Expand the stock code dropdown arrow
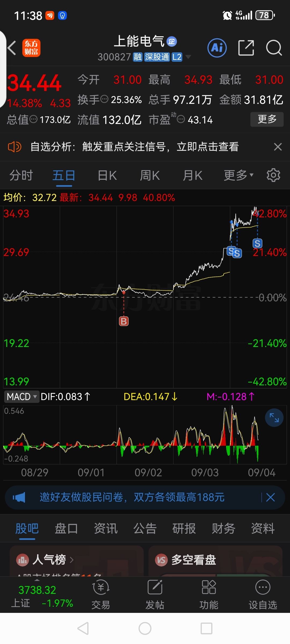This screenshot has height=644, width=290. pyautogui.click(x=188, y=57)
